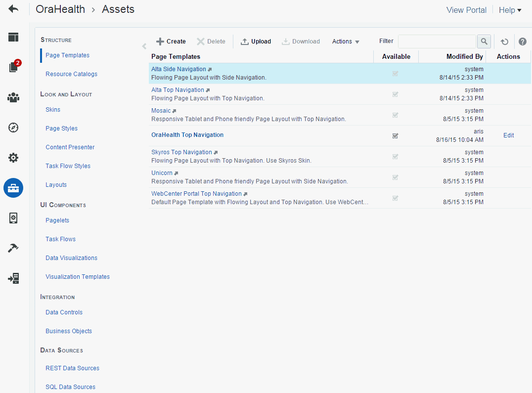Open the import server icon

click(x=13, y=278)
